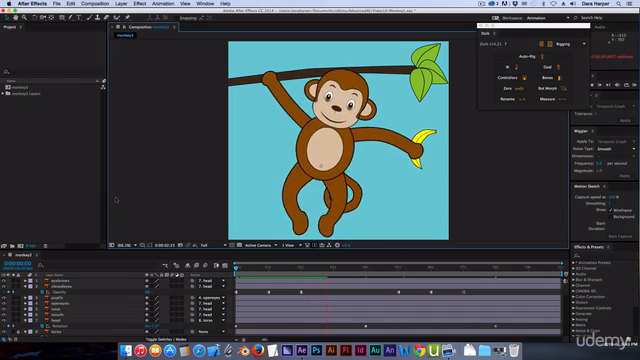Viewport: 640px width, 360px height.
Task: Toggle visibility eye of pupils layer
Action: [4, 298]
